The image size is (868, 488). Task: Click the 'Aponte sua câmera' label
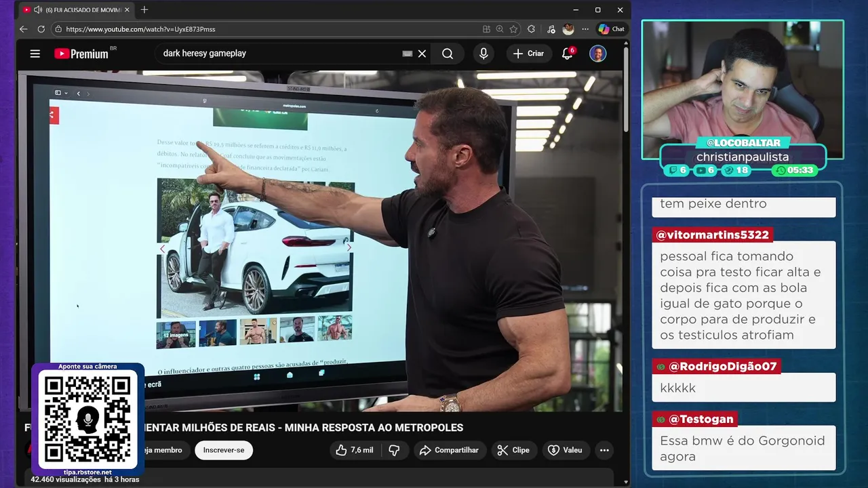click(x=87, y=366)
